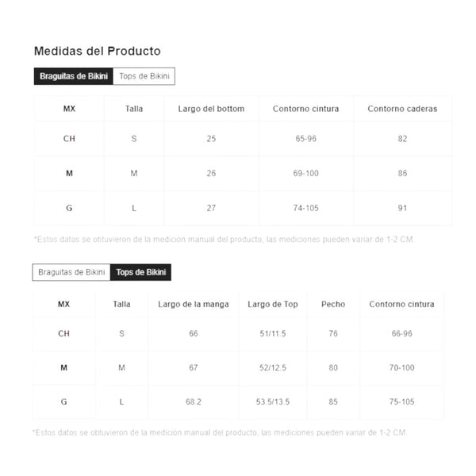Select the 65-96 waist measurement cell
The width and height of the screenshot is (476, 476).
(305, 139)
